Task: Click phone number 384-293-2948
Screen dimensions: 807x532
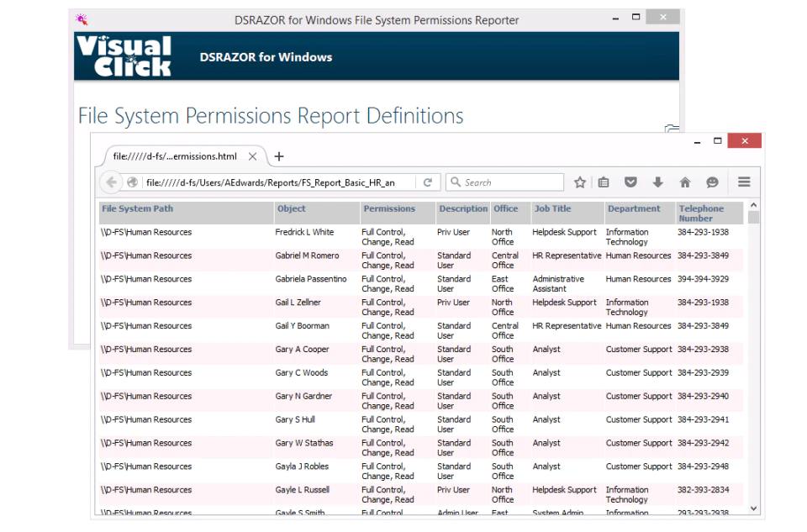Action: 703,466
